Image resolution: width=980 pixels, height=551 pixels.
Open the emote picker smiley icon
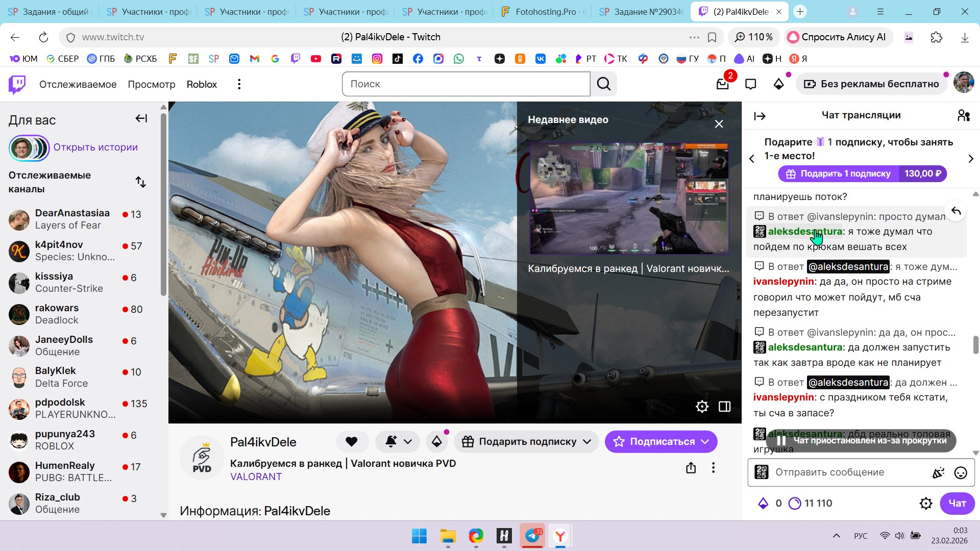pyautogui.click(x=960, y=473)
